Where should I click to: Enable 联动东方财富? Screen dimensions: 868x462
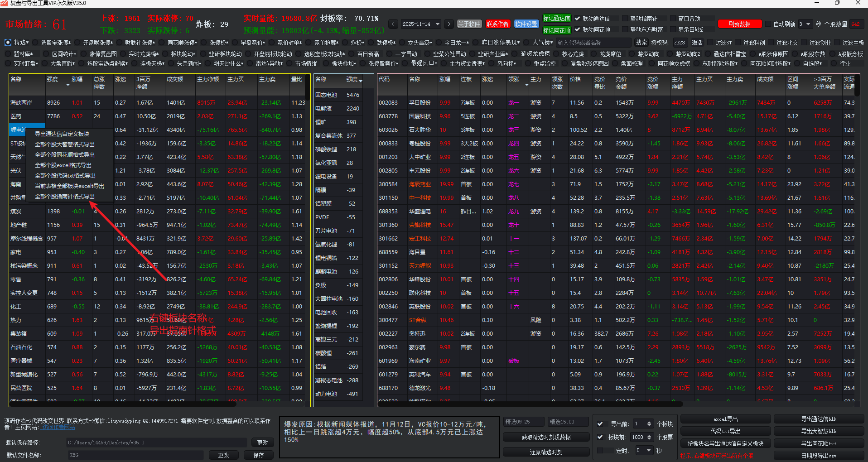pyautogui.click(x=625, y=29)
